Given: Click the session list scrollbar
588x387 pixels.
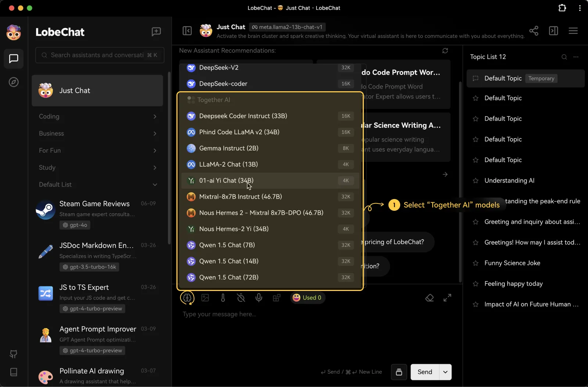Looking at the screenshot, I should (169, 158).
